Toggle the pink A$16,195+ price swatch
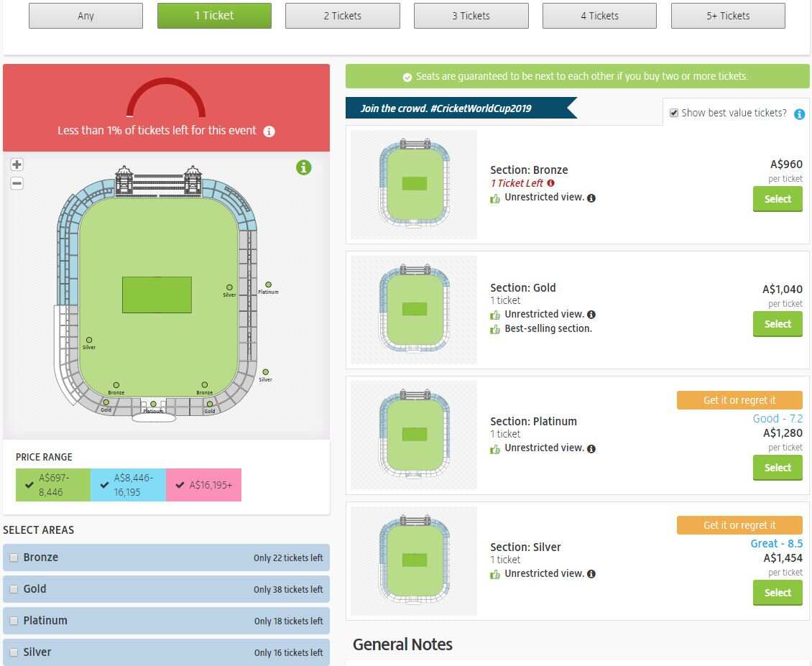 click(203, 485)
